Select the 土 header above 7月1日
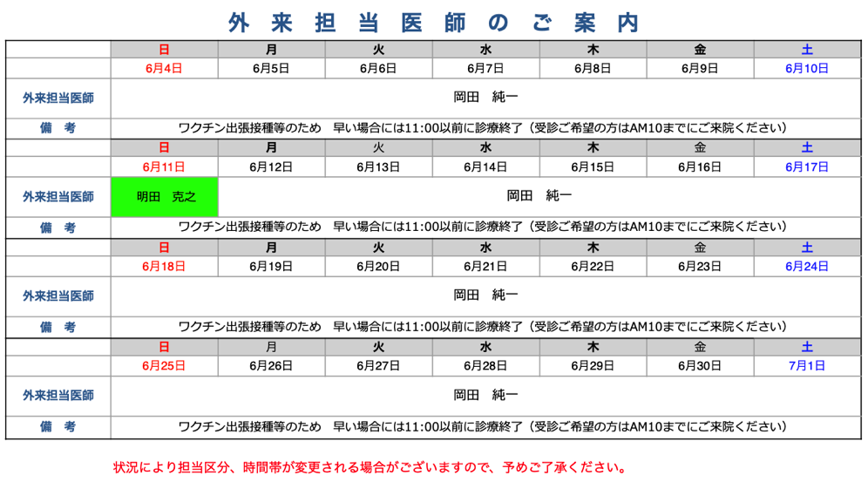This screenshot has width=868, height=482. tap(807, 347)
